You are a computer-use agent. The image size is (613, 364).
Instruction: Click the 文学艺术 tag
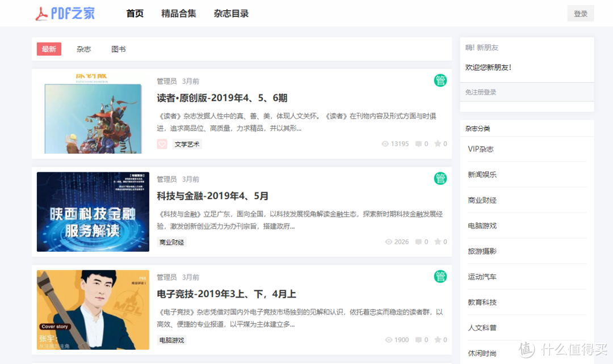pos(187,144)
